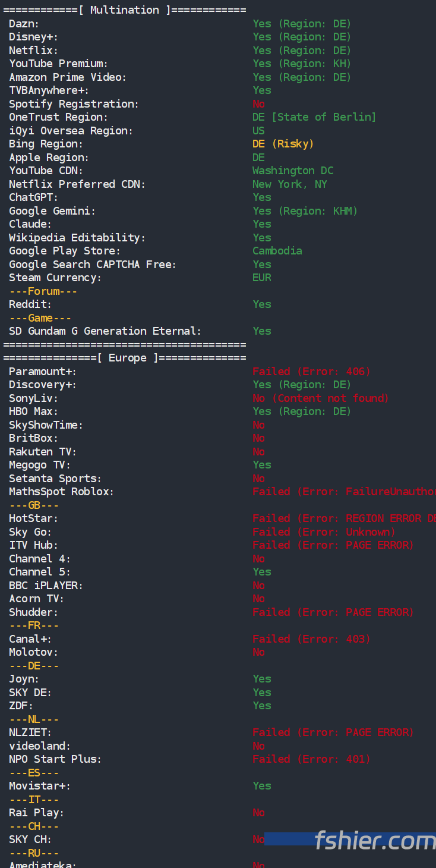The width and height of the screenshot is (436, 868).
Task: Select the BBC iPLAYER label
Action: (46, 586)
